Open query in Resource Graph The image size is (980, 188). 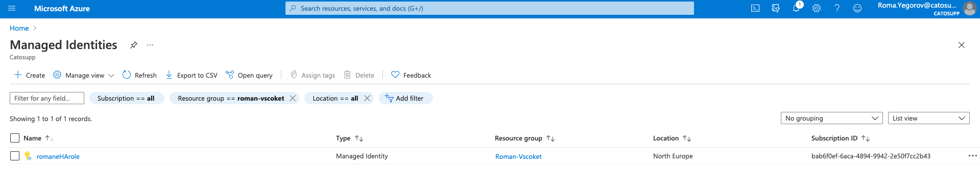249,75
